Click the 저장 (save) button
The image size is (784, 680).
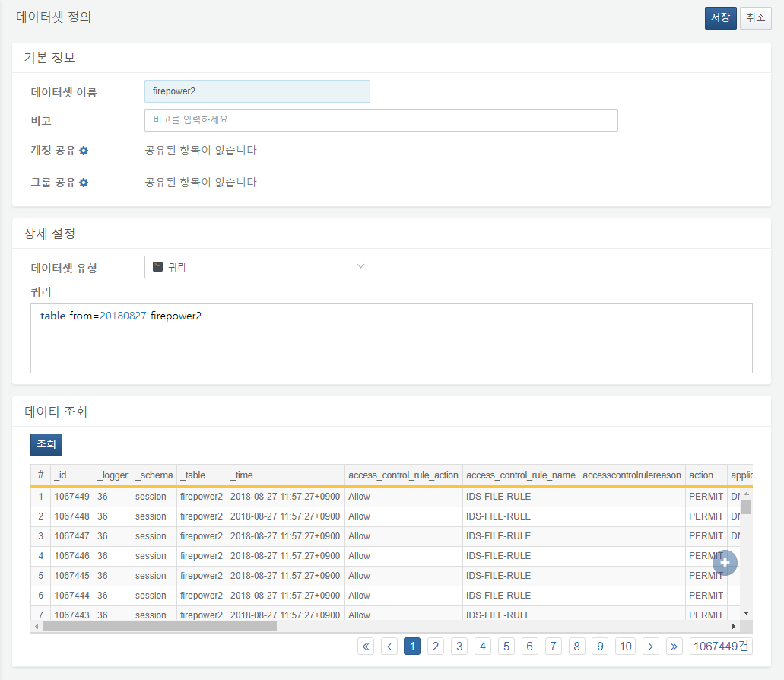[720, 18]
